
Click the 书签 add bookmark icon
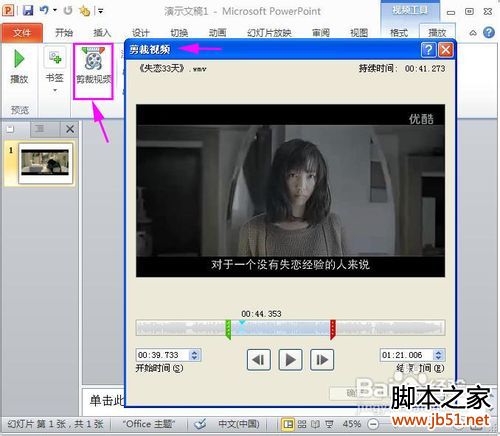click(54, 57)
